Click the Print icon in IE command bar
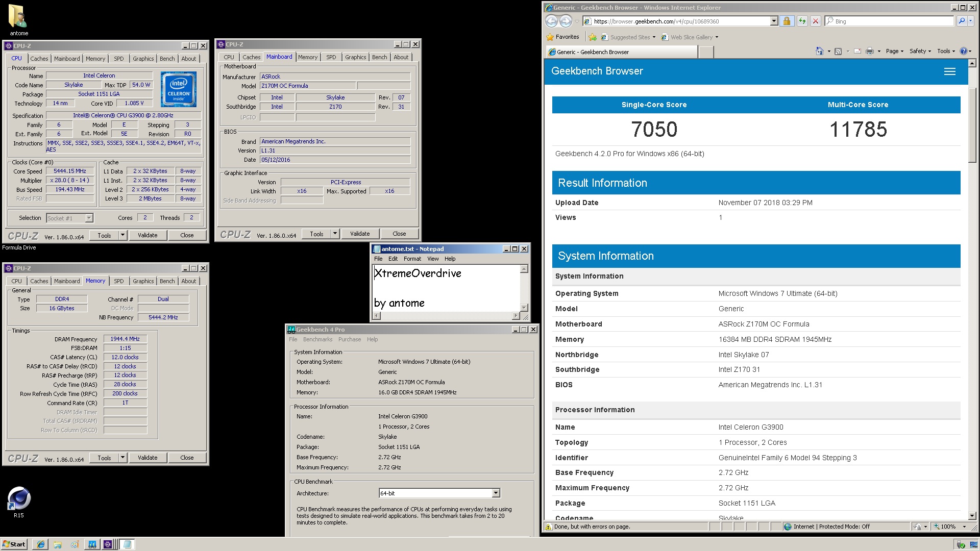Screen dimensions: 980x551 (870, 51)
